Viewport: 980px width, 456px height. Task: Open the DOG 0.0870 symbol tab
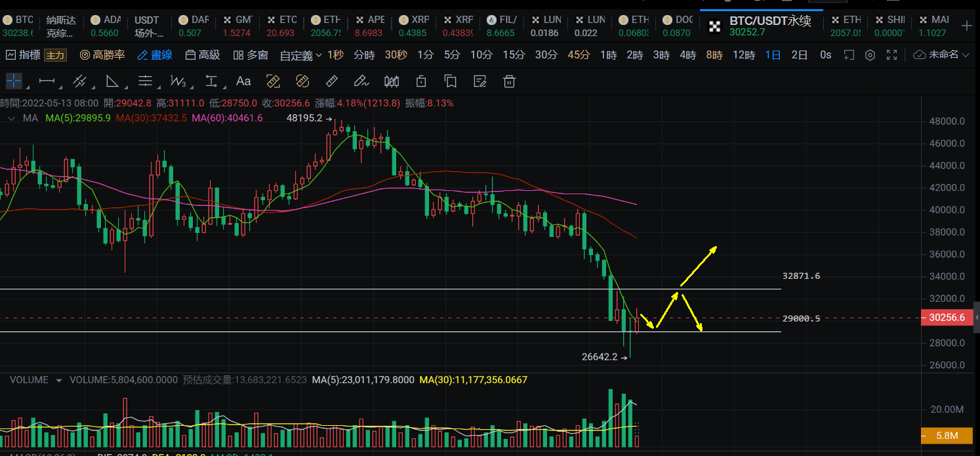(676, 26)
